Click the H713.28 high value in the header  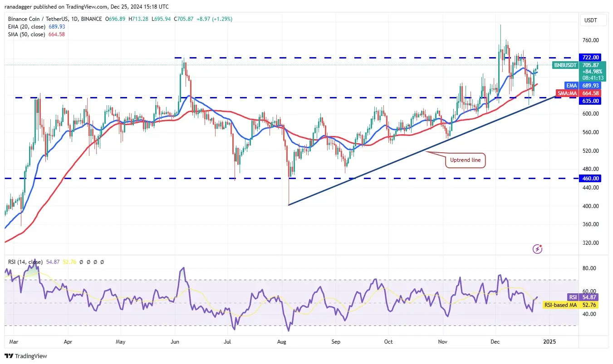pyautogui.click(x=139, y=19)
